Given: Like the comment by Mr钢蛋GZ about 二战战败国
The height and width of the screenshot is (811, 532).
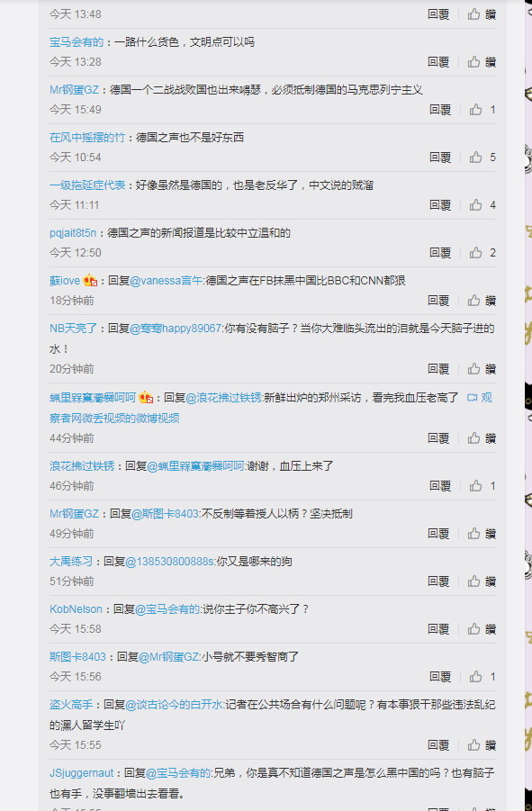Looking at the screenshot, I should click(482, 110).
